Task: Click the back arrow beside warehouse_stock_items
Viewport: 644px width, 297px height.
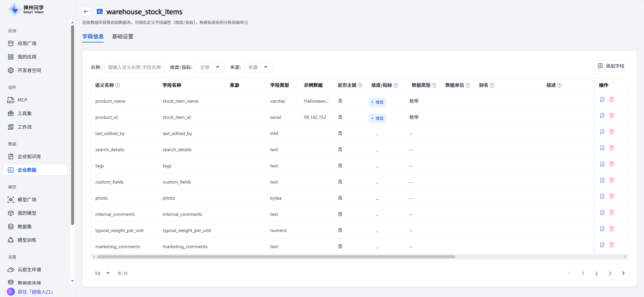Action: point(86,11)
